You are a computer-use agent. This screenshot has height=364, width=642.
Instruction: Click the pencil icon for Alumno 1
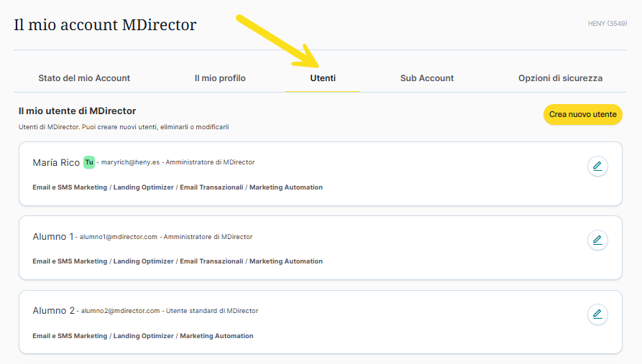point(597,240)
